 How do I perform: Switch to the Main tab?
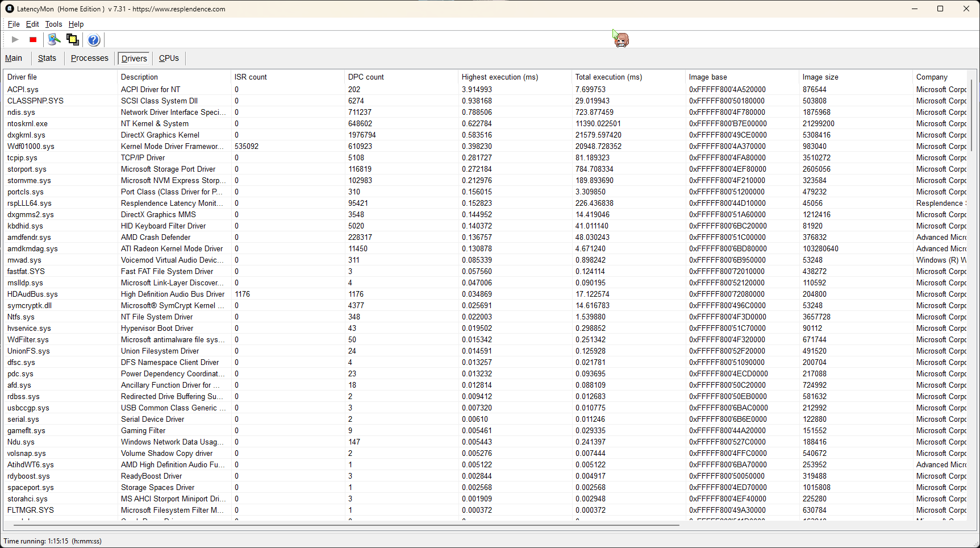pos(14,58)
